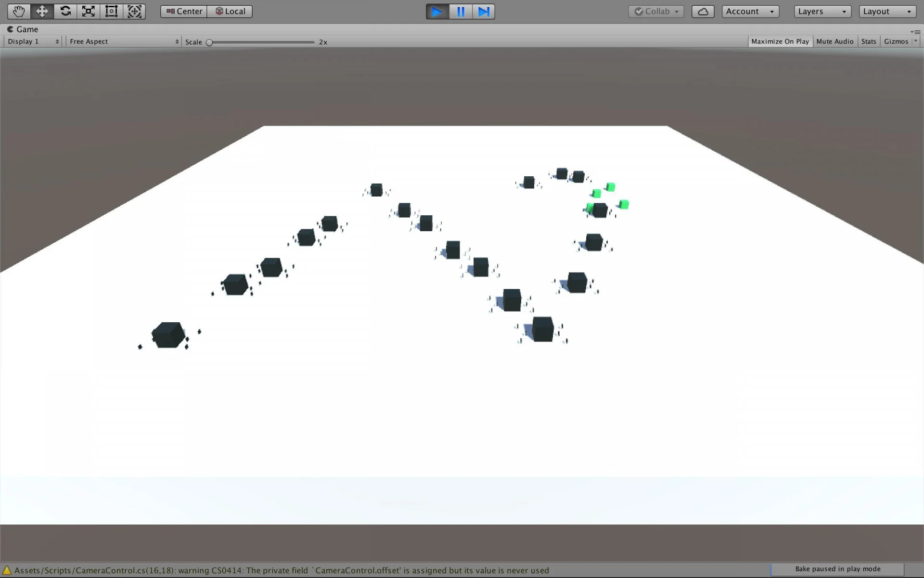Open the Account dropdown
This screenshot has width=924, height=578.
pyautogui.click(x=750, y=12)
